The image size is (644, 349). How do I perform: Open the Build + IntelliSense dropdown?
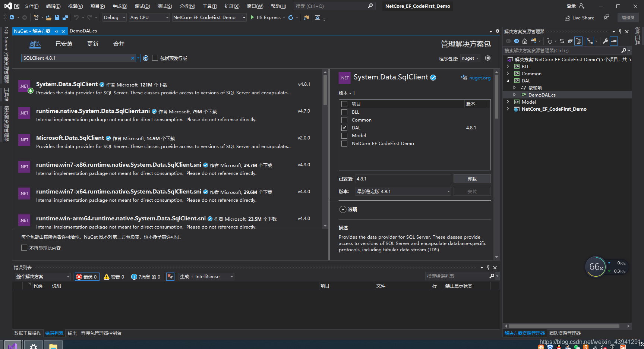click(x=206, y=277)
